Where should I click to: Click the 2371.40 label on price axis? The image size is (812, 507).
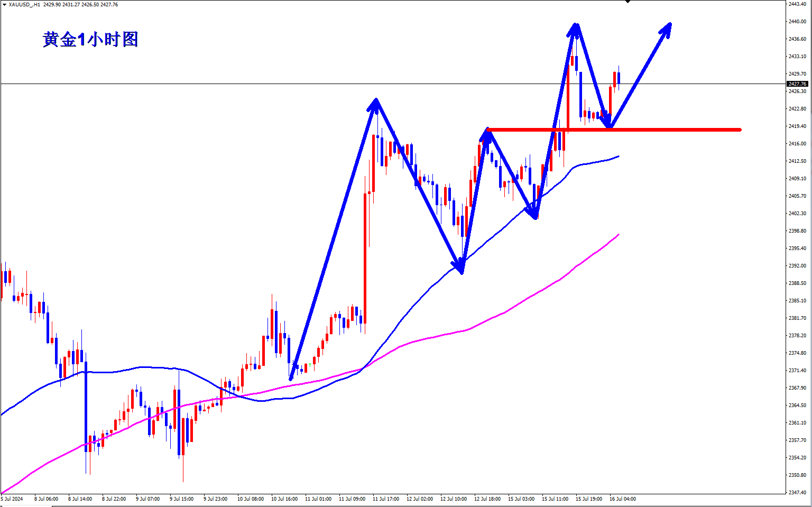(x=797, y=370)
